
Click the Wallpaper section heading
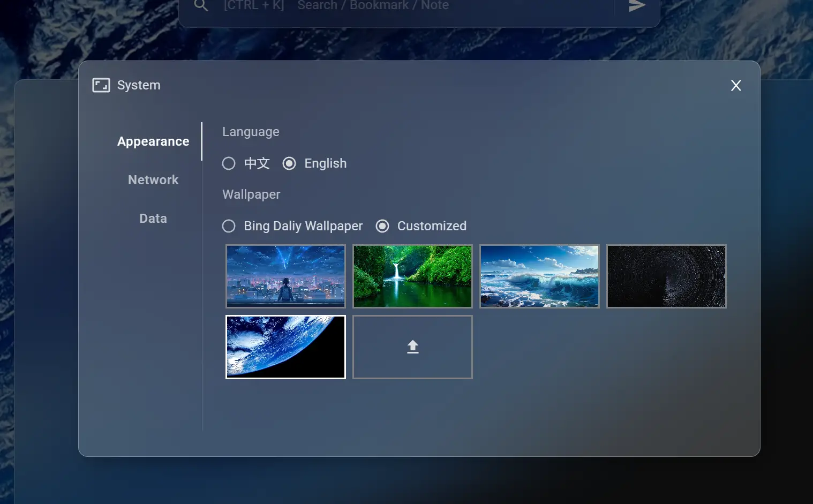pos(251,194)
